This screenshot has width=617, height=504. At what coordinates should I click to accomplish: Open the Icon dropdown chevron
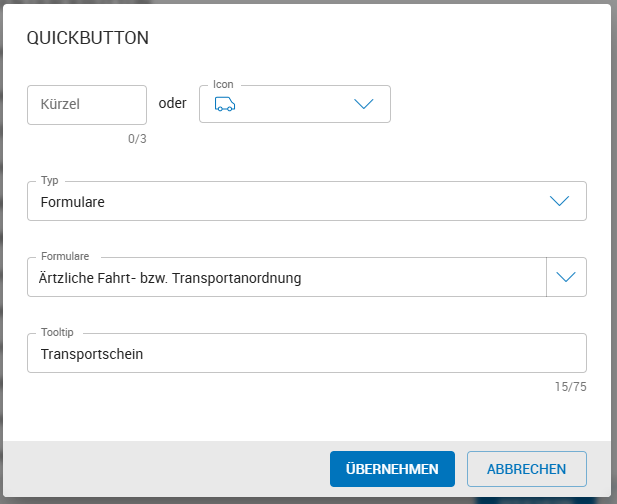(x=364, y=104)
